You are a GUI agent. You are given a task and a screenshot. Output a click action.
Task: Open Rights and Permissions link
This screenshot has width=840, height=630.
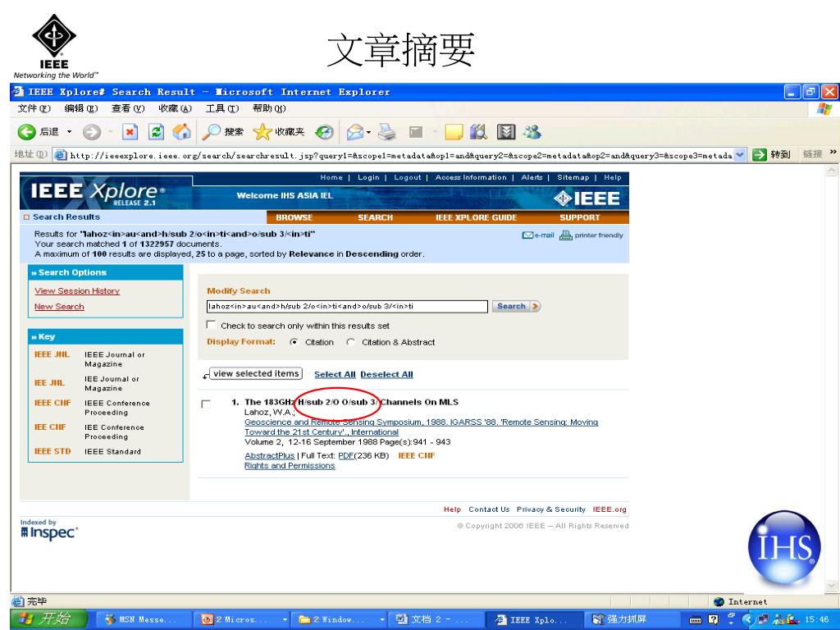tap(290, 466)
